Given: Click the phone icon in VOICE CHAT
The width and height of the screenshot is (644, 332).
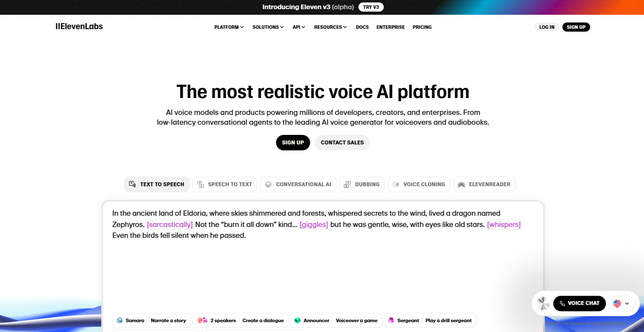Looking at the screenshot, I should (562, 304).
